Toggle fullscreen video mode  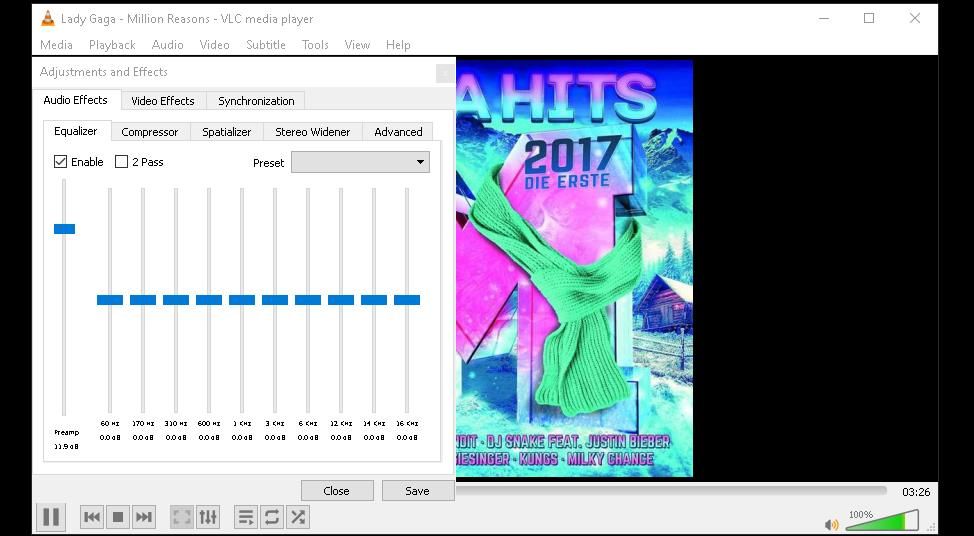[x=181, y=517]
